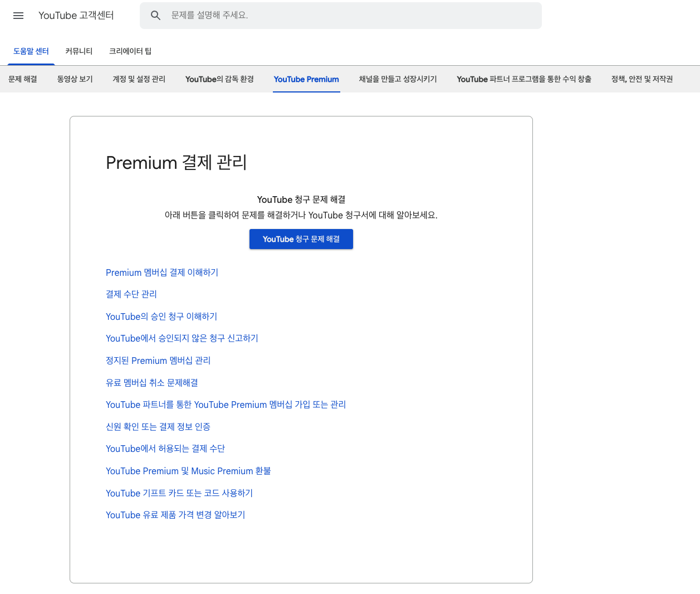Open the YouTube 고객센터 home title
Viewport: 700px width, 594px height.
coord(76,16)
